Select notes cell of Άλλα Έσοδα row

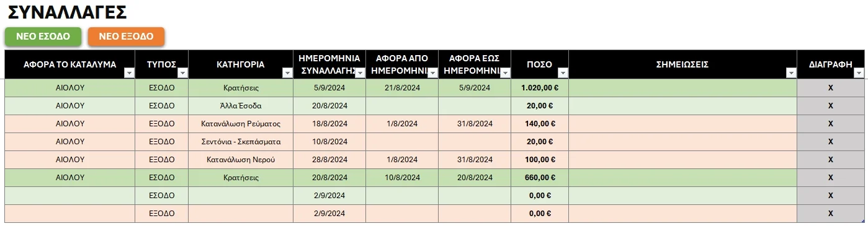coord(682,106)
